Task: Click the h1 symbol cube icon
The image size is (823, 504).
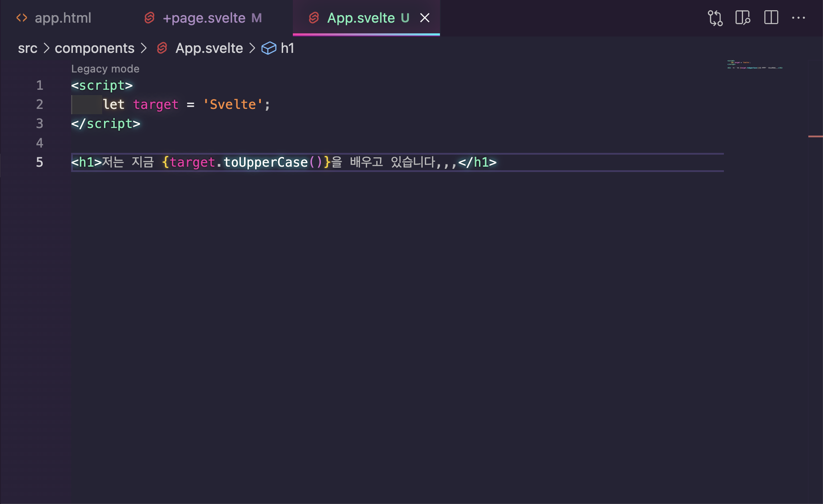Action: (x=269, y=48)
